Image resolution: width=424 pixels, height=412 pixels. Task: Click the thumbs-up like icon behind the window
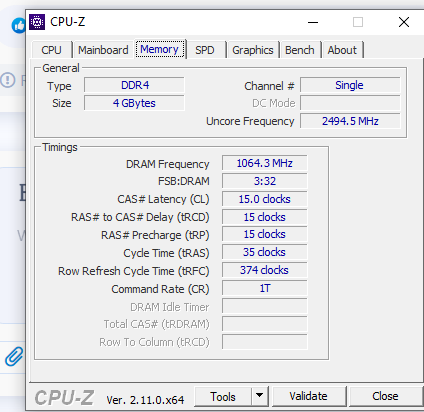click(18, 26)
